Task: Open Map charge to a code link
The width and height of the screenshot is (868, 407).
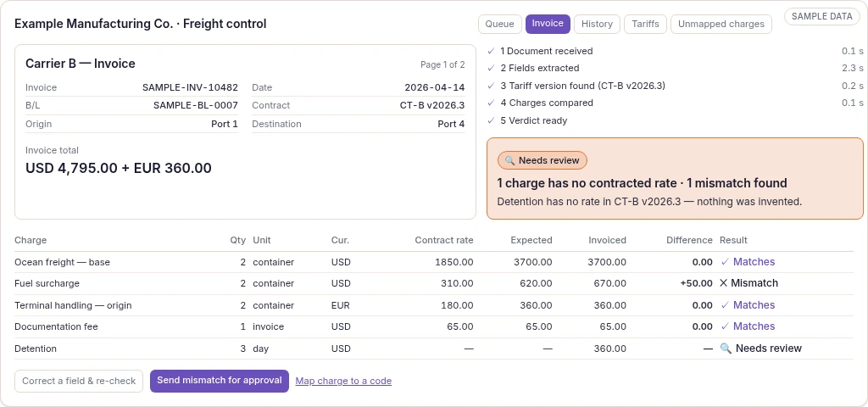Action: 343,381
